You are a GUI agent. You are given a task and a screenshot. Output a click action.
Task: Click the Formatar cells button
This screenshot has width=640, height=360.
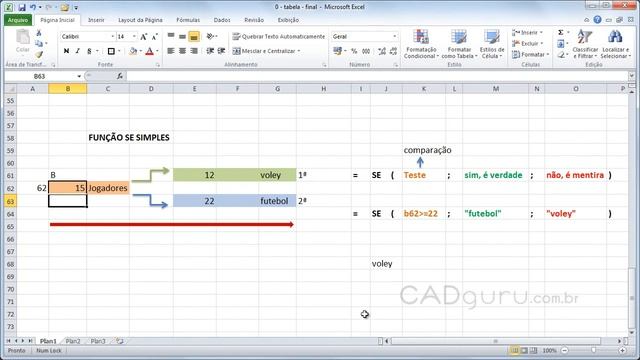530,55
